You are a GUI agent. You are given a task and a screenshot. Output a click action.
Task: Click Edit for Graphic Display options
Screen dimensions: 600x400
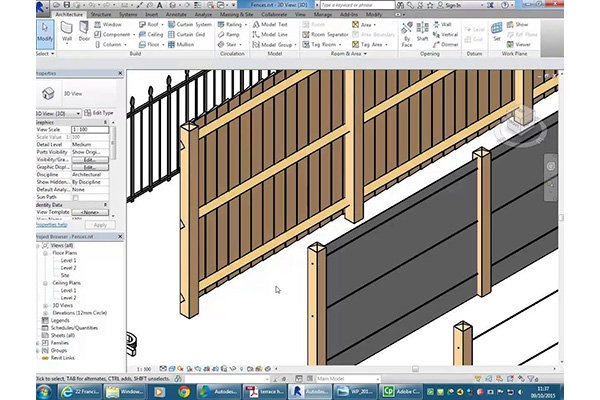[90, 167]
